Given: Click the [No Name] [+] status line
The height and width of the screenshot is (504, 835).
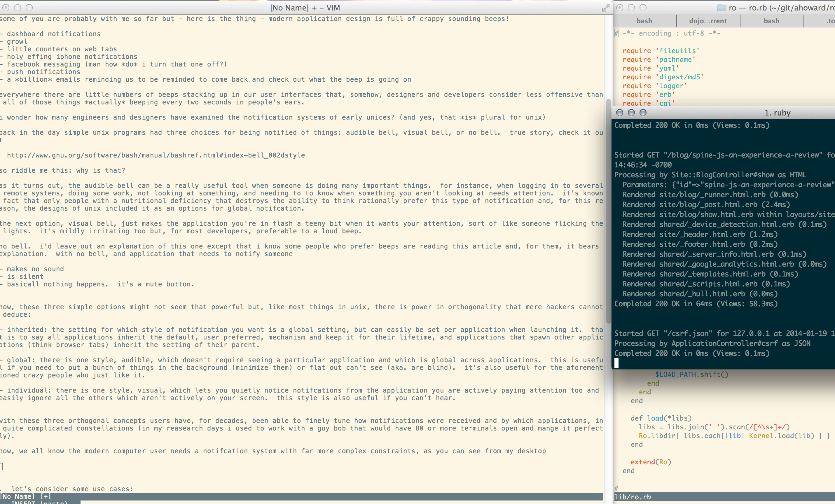Looking at the screenshot, I should pyautogui.click(x=26, y=496).
